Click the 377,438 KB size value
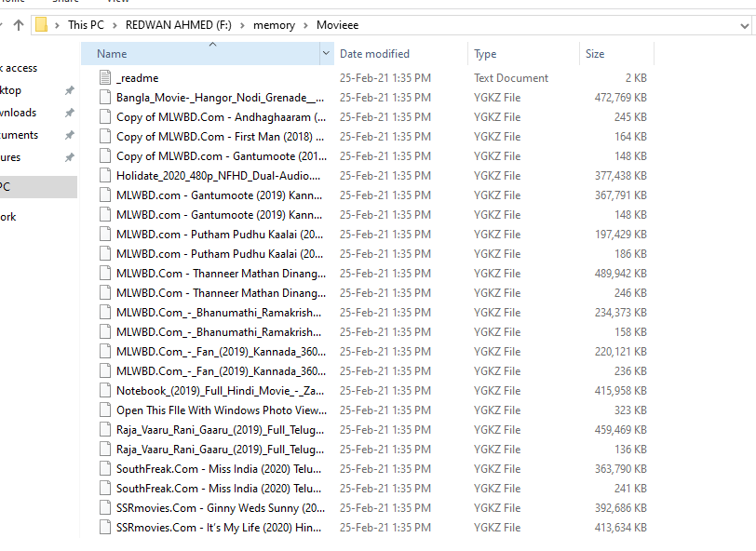Viewport: 756px width, 551px height. point(620,176)
